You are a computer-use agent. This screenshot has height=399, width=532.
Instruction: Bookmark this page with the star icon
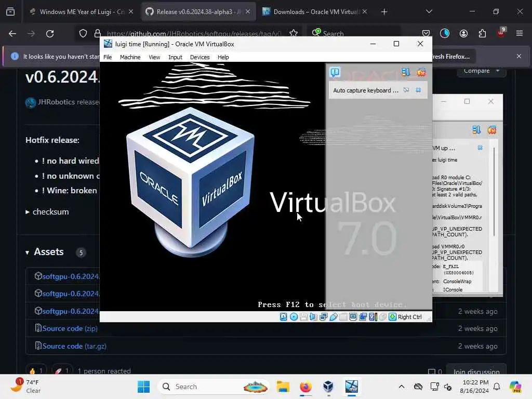(x=294, y=33)
